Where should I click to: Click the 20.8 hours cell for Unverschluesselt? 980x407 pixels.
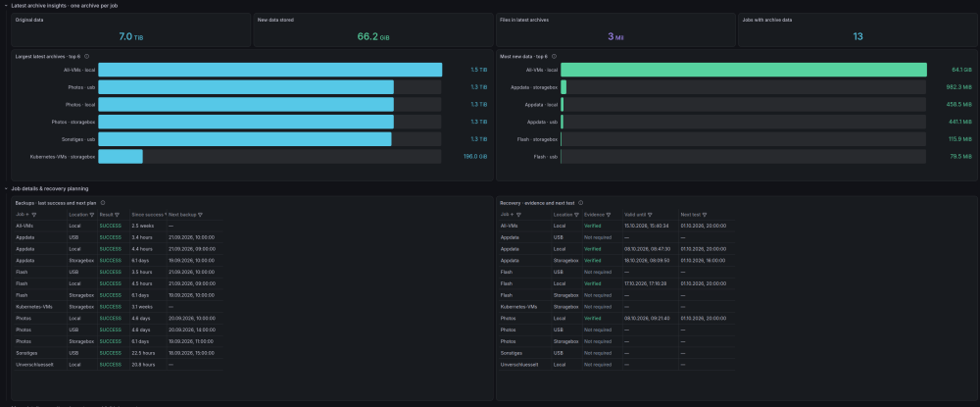click(x=148, y=365)
